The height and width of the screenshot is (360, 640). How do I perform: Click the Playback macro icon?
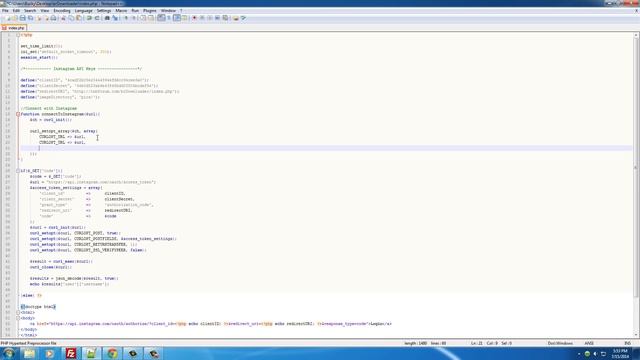coord(209,18)
